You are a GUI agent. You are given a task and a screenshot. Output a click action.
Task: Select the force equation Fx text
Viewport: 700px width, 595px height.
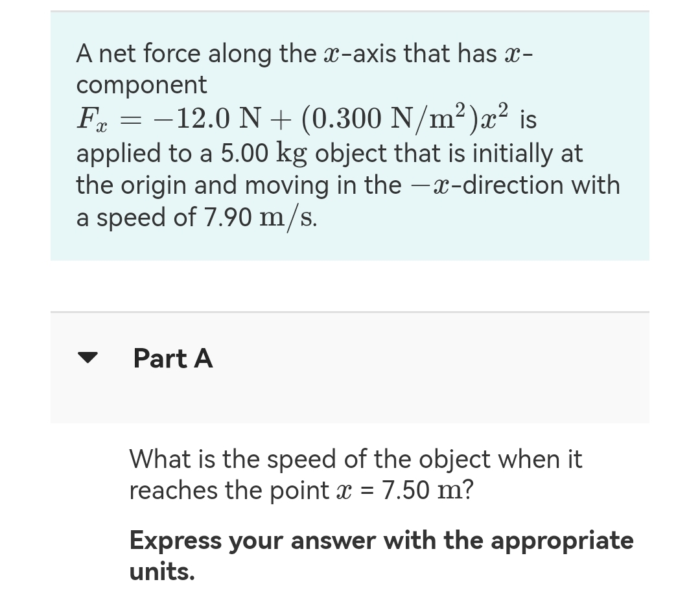[86, 119]
